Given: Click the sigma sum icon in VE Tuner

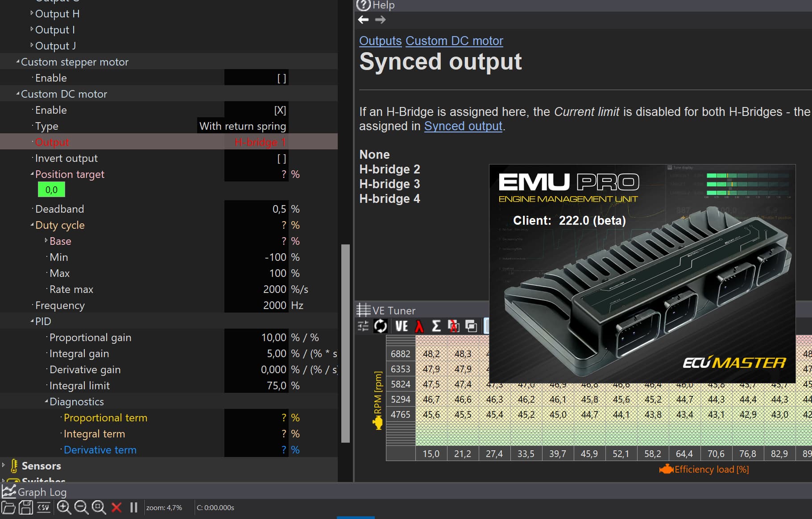Looking at the screenshot, I should (x=436, y=326).
